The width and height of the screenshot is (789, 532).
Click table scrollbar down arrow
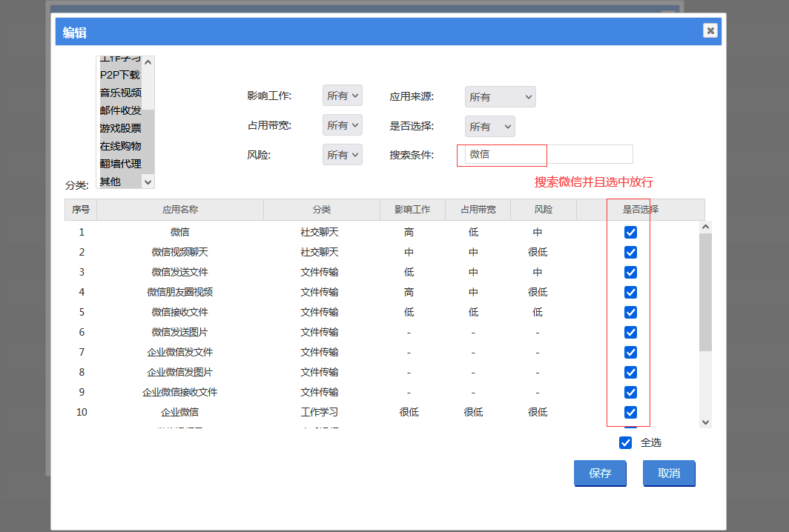point(705,422)
